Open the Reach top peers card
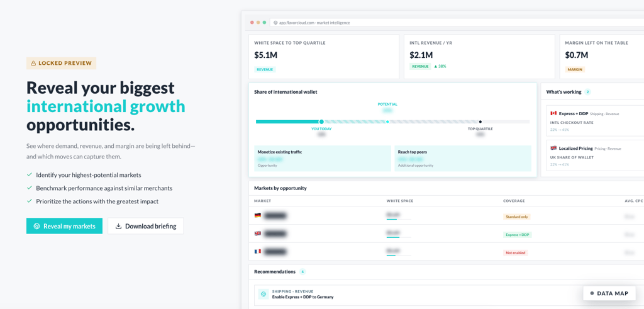This screenshot has height=309, width=644. tap(463, 158)
